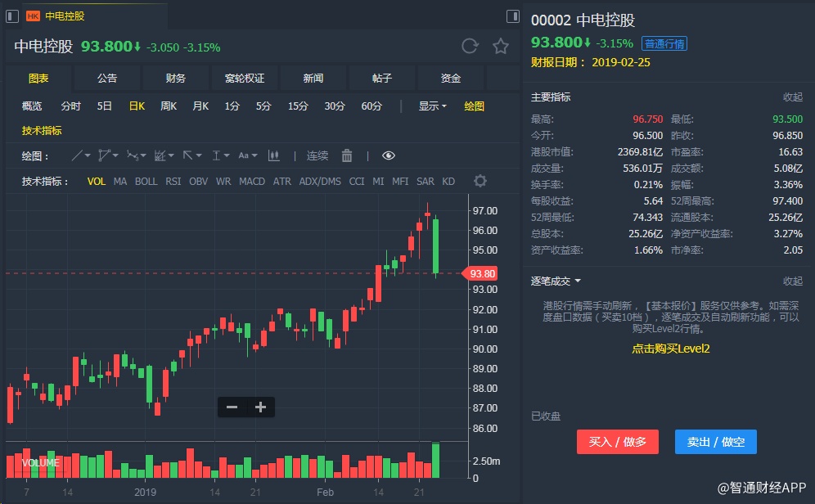This screenshot has width=815, height=504.
Task: Open the 显示 display dropdown
Action: [432, 106]
